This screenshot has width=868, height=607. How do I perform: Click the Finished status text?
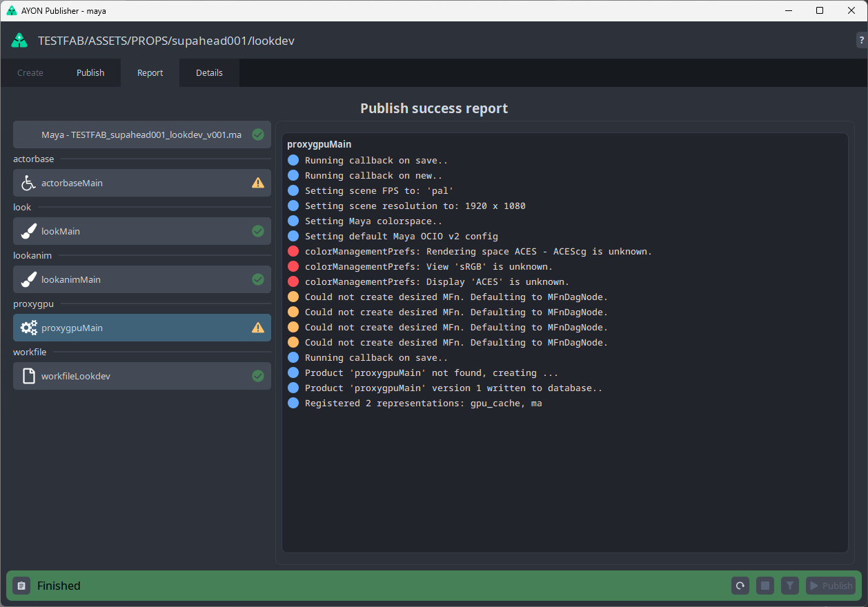coord(59,586)
